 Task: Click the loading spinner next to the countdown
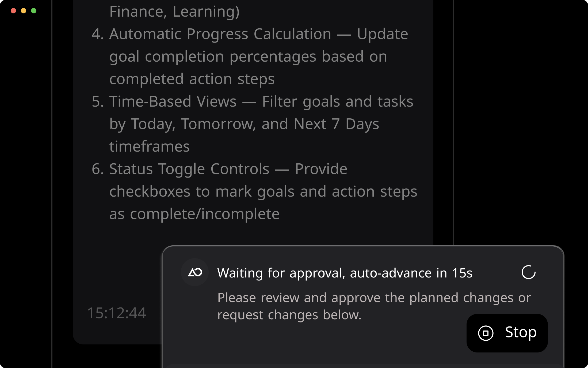[x=529, y=272]
